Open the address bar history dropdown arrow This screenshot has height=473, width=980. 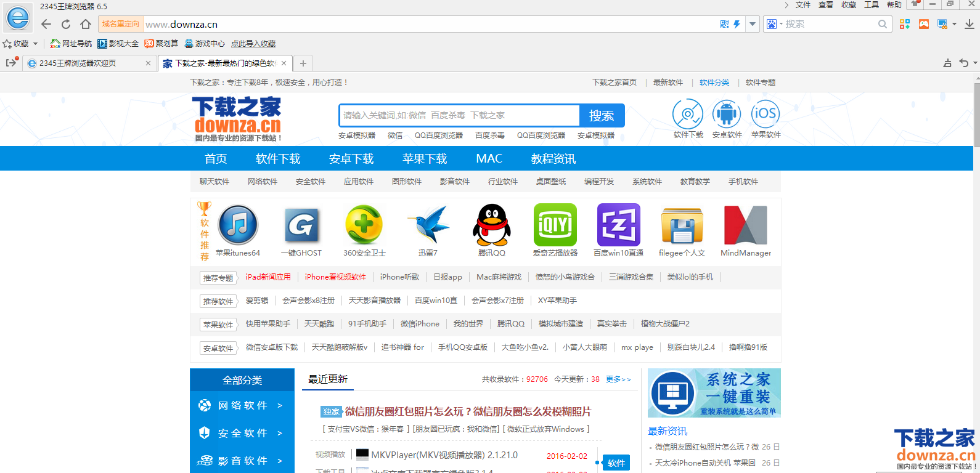(x=753, y=24)
